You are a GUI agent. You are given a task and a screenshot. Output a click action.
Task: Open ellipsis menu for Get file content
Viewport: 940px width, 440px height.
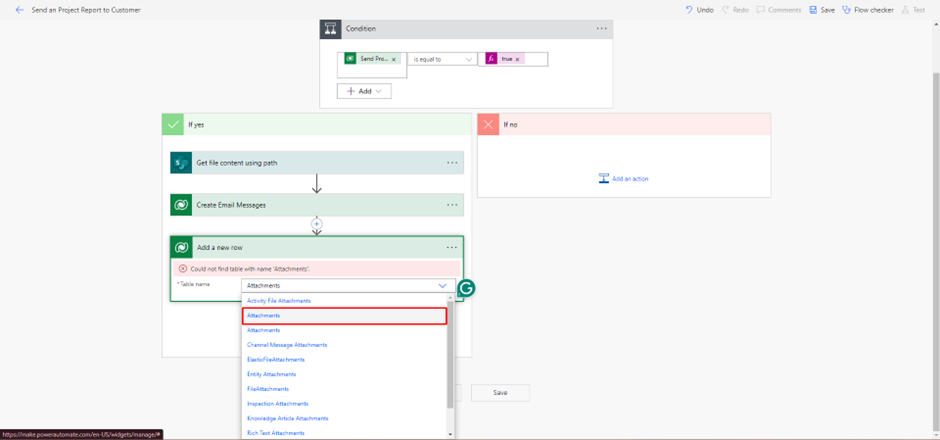[x=452, y=162]
